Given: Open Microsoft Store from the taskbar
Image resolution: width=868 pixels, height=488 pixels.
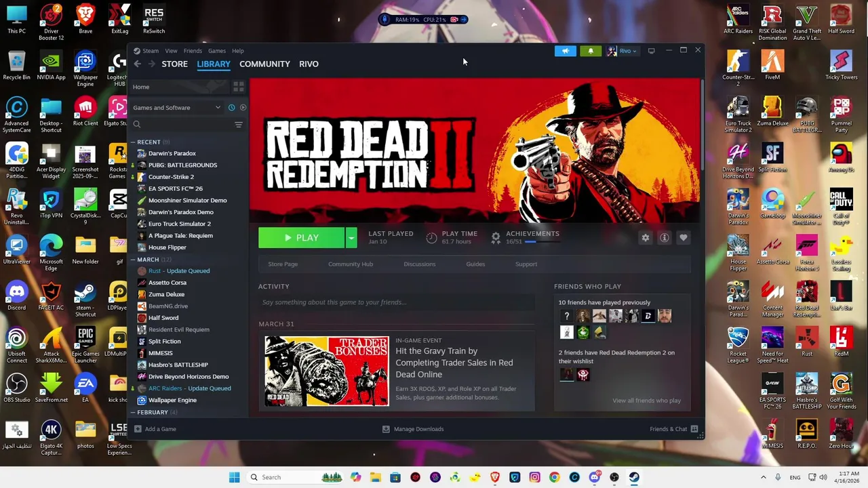Looking at the screenshot, I should click(395, 477).
